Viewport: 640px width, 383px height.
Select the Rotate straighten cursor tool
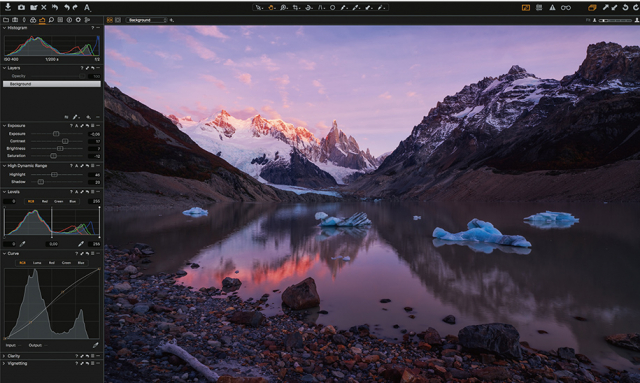pos(309,7)
